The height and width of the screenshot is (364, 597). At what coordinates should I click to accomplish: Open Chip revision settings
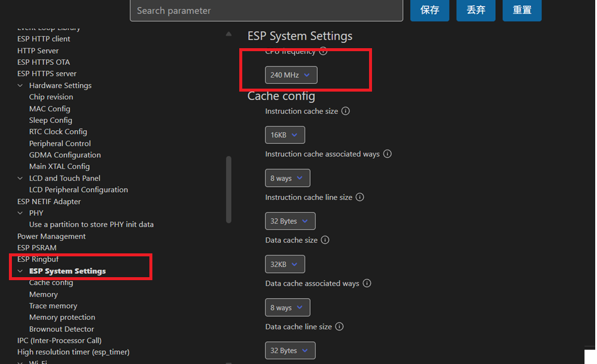tap(51, 97)
